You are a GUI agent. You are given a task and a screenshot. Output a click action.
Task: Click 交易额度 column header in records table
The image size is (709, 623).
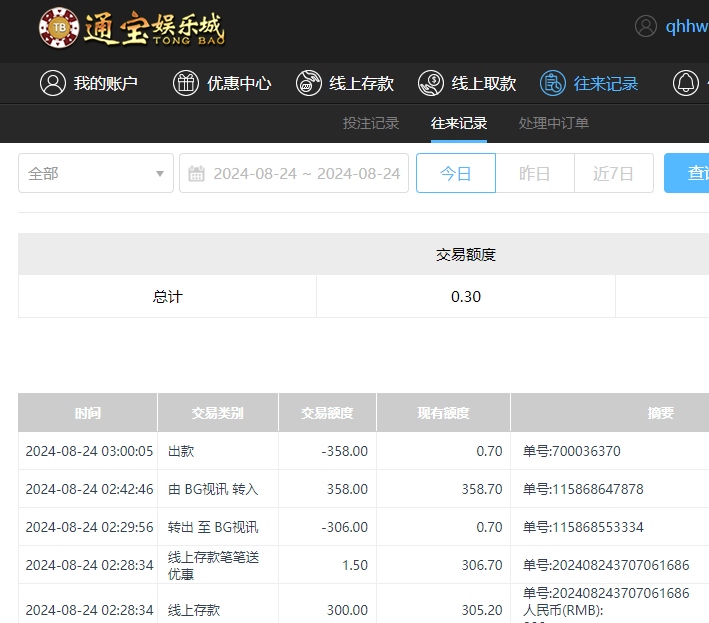coord(327,413)
